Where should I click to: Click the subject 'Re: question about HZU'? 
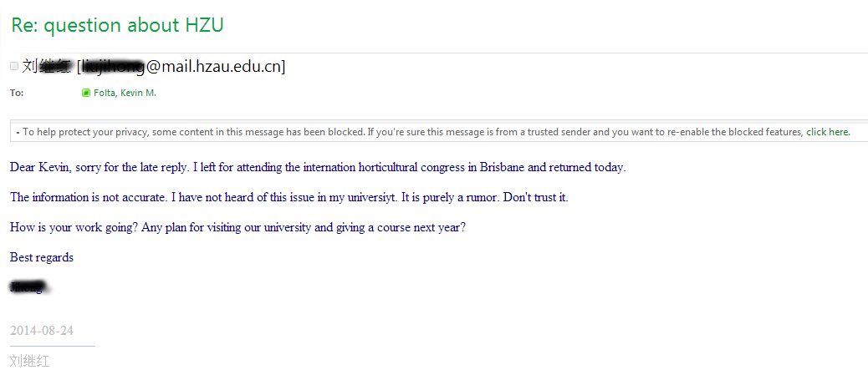pyautogui.click(x=117, y=25)
